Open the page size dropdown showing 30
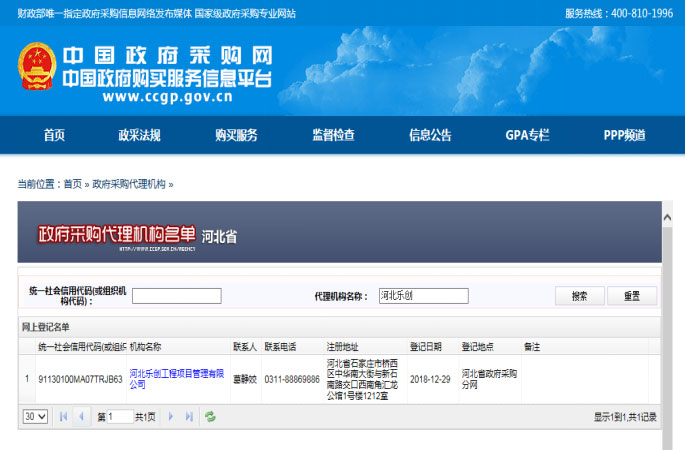The image size is (685, 450). [x=35, y=416]
